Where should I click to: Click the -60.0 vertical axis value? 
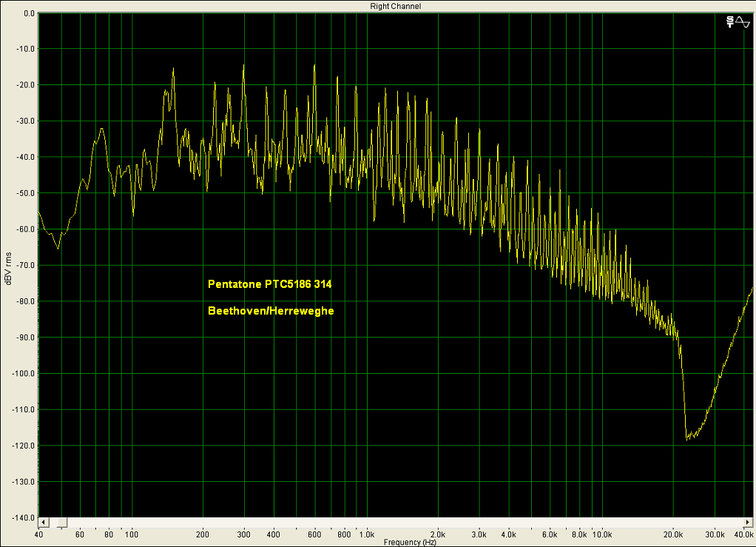pos(26,229)
